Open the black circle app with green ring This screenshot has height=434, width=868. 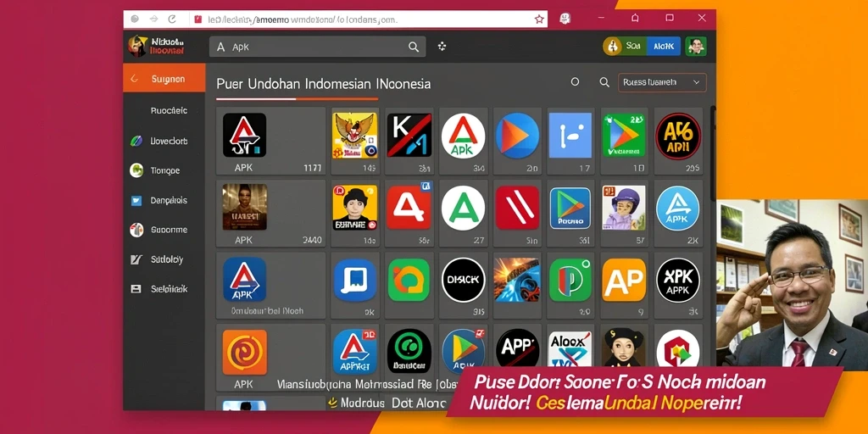[x=409, y=351]
